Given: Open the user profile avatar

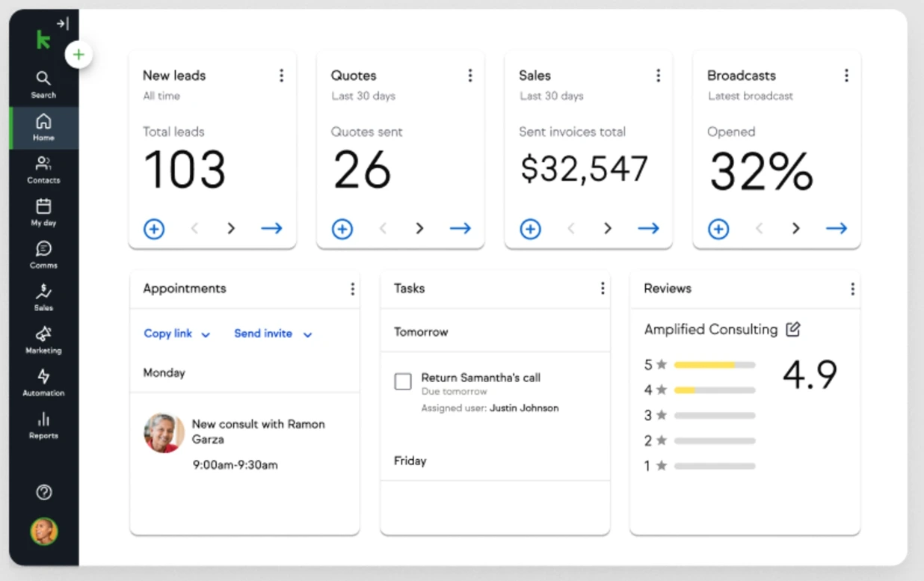Looking at the screenshot, I should [44, 532].
